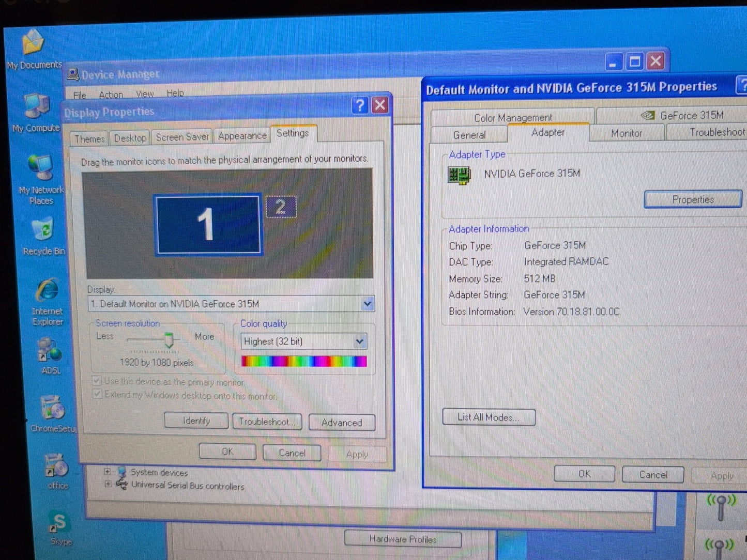Open the Help menu in Device Manager
The image size is (747, 560).
(x=175, y=94)
